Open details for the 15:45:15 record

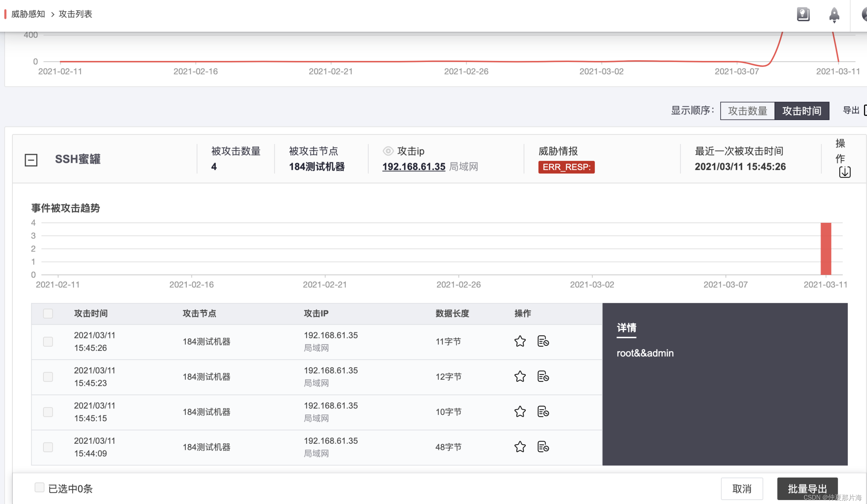point(543,411)
